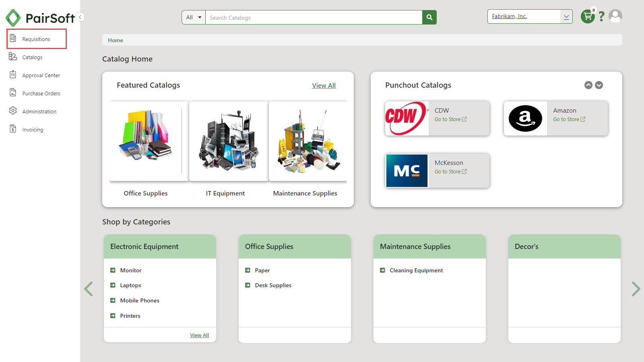Open the IT Equipment catalog thumbnail
644x362 pixels.
pos(229,141)
